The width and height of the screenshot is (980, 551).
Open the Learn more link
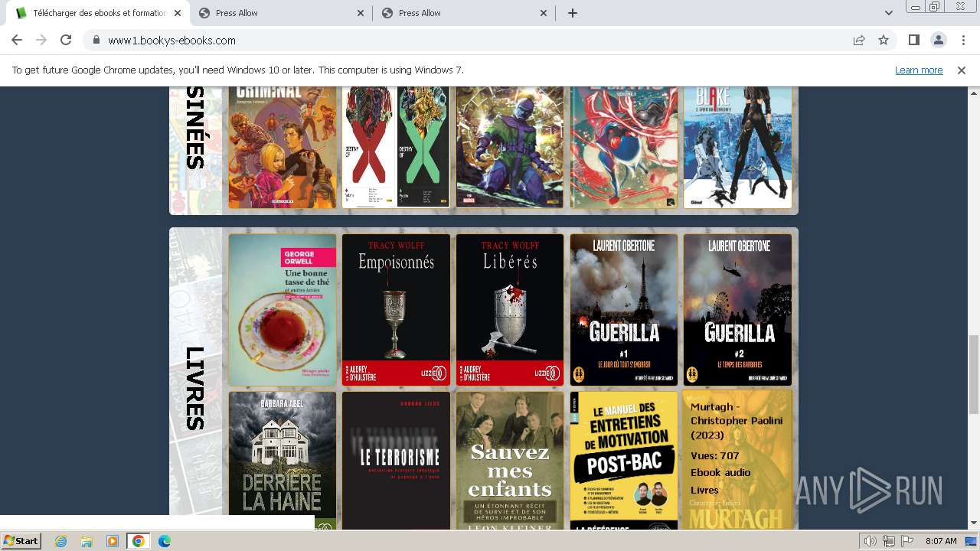tap(919, 70)
